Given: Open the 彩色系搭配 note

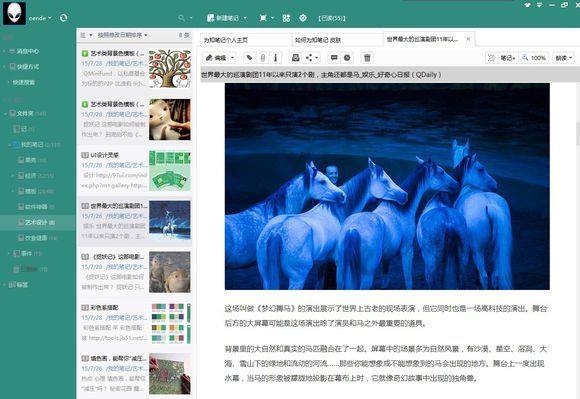Looking at the screenshot, I should [x=134, y=323].
